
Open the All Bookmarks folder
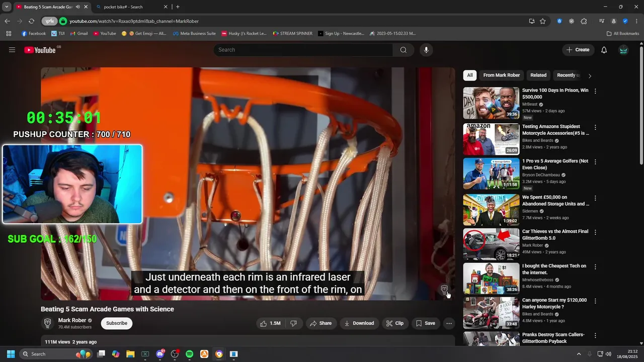(x=623, y=34)
